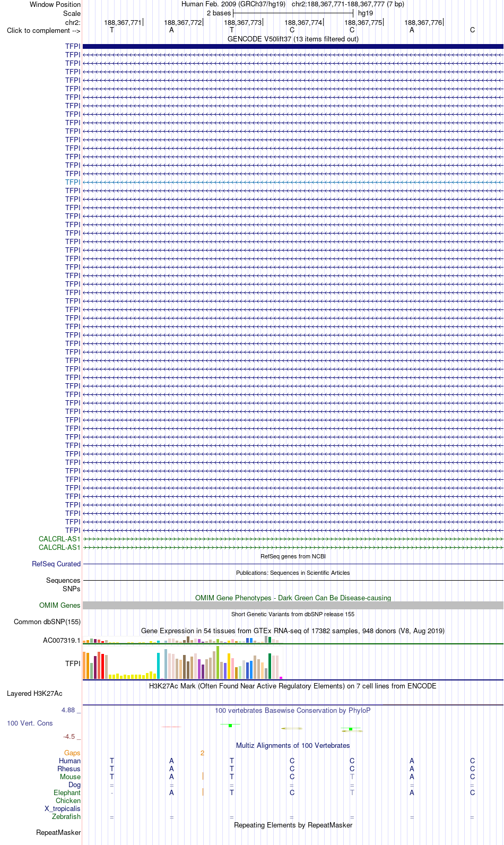Viewport: 504px width, 845px height.
Task: Click tallest yellow-green bar in TFPI expression chart
Action: (218, 662)
